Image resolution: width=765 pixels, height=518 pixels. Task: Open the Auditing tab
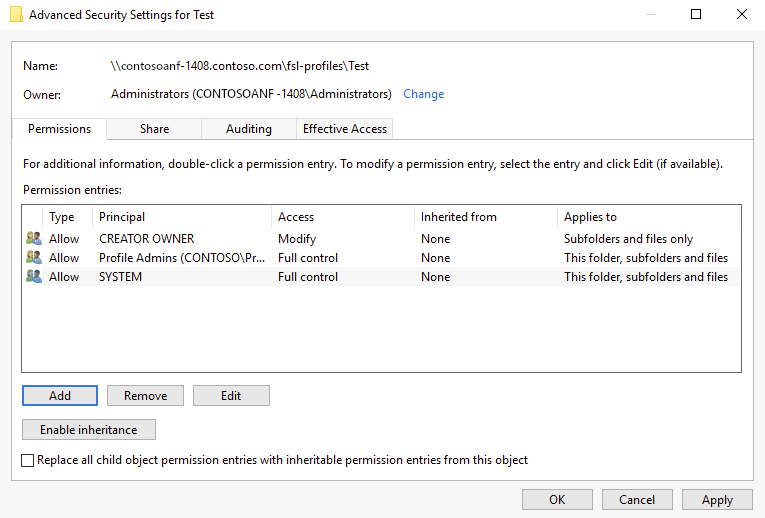[249, 129]
